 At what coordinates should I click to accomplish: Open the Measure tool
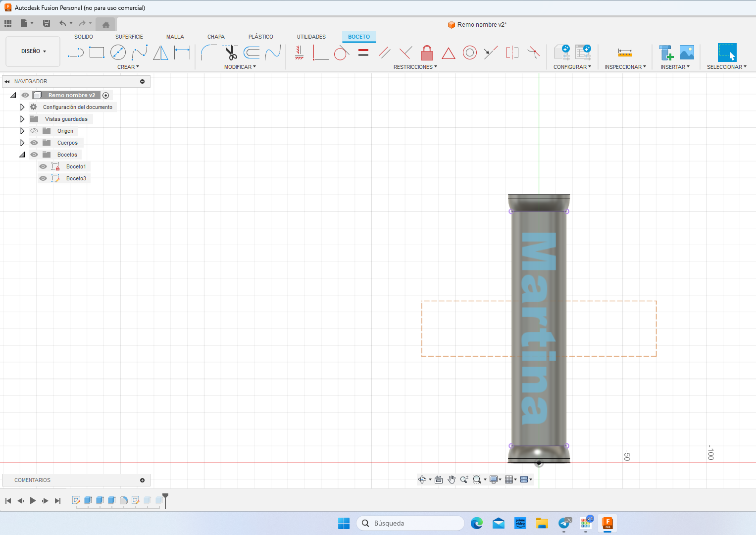[x=625, y=53]
